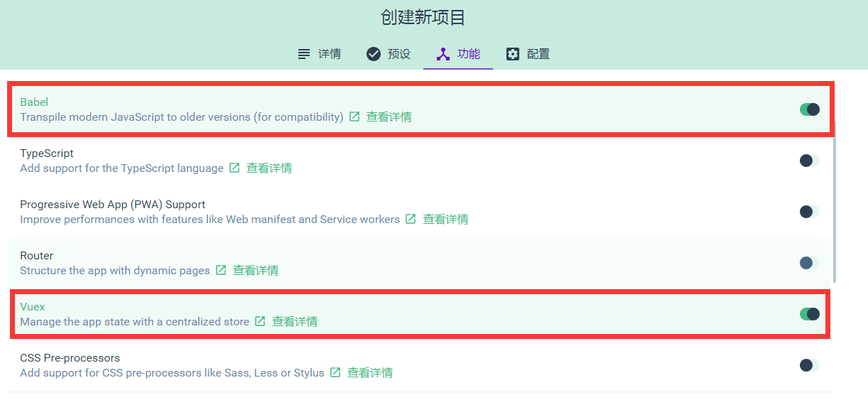Enable the TypeScript toggle switch
868x405 pixels.
click(x=809, y=161)
